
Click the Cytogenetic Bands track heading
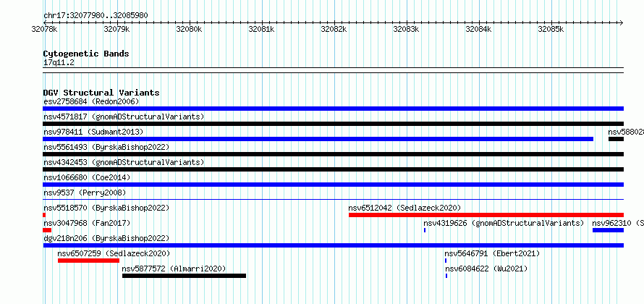86,54
